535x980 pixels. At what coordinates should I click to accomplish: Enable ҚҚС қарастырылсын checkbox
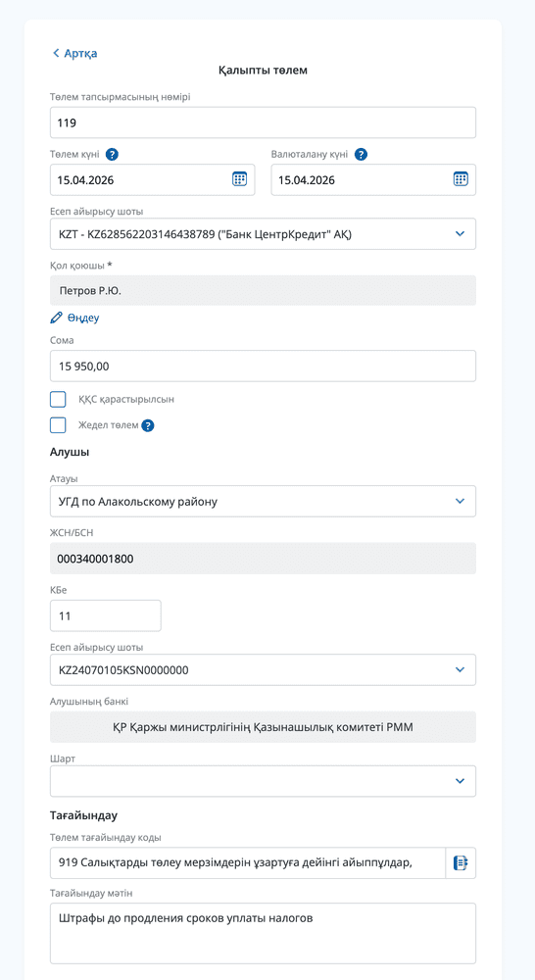click(58, 400)
